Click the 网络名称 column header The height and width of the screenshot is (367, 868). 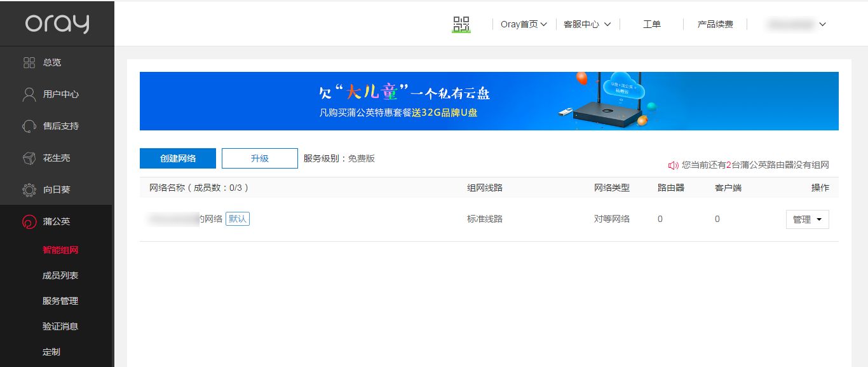(200, 188)
